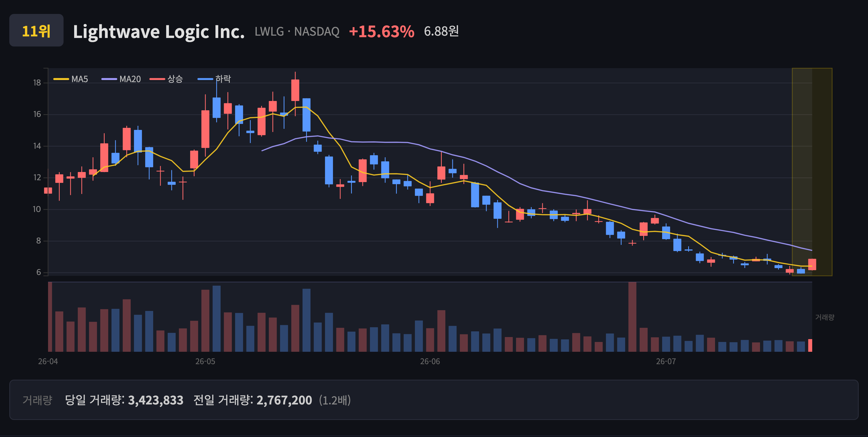Image resolution: width=868 pixels, height=437 pixels.
Task: Click the 26-04 date axis label
Action: [48, 362]
